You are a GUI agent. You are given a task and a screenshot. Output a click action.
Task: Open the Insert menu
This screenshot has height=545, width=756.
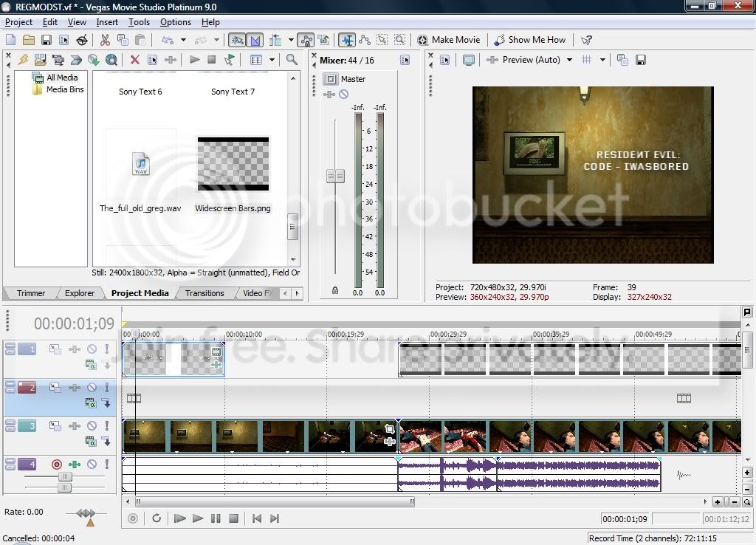(107, 22)
